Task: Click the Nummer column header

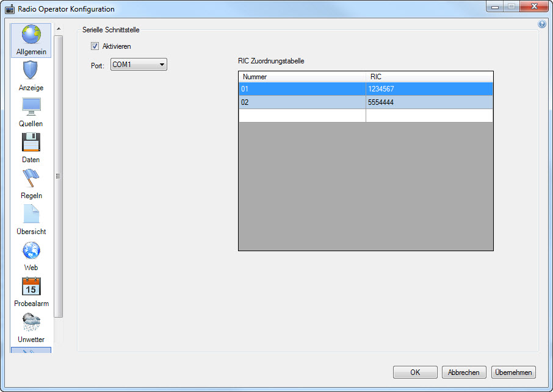Action: click(302, 77)
